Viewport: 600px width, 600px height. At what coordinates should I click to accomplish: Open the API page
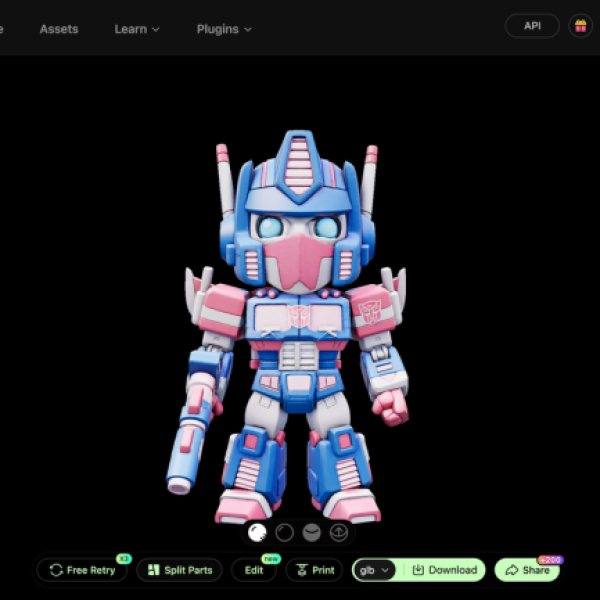[x=532, y=26]
